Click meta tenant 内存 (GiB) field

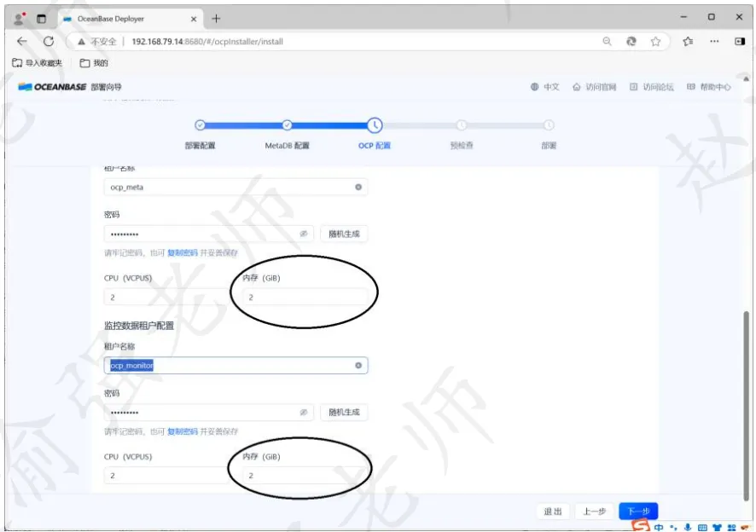point(305,298)
